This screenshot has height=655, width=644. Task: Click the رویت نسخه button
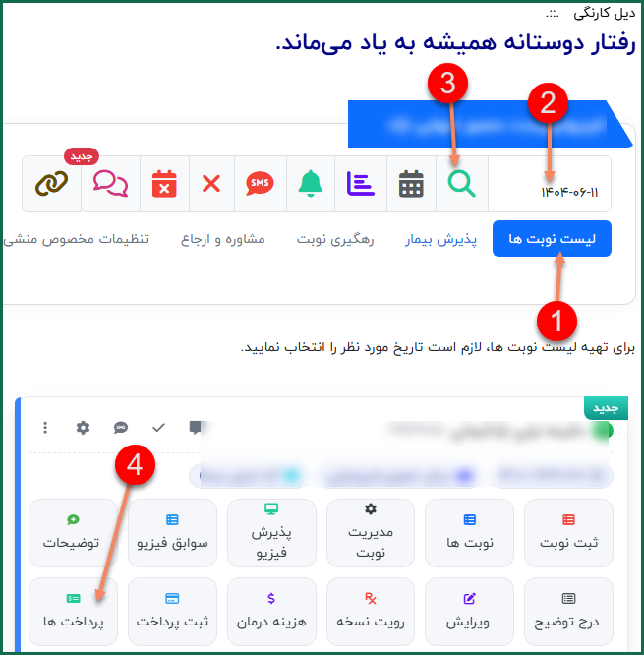click(371, 612)
